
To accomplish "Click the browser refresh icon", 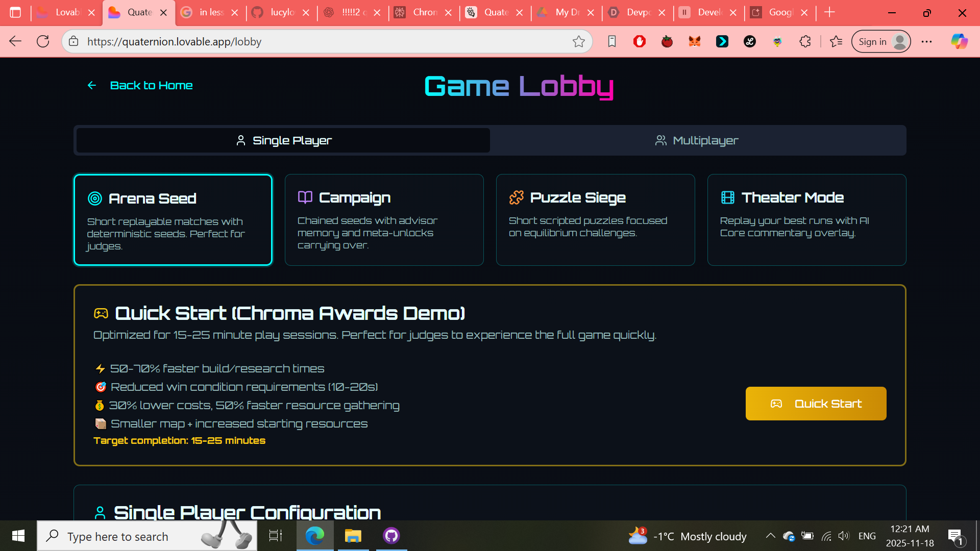I will (x=43, y=41).
